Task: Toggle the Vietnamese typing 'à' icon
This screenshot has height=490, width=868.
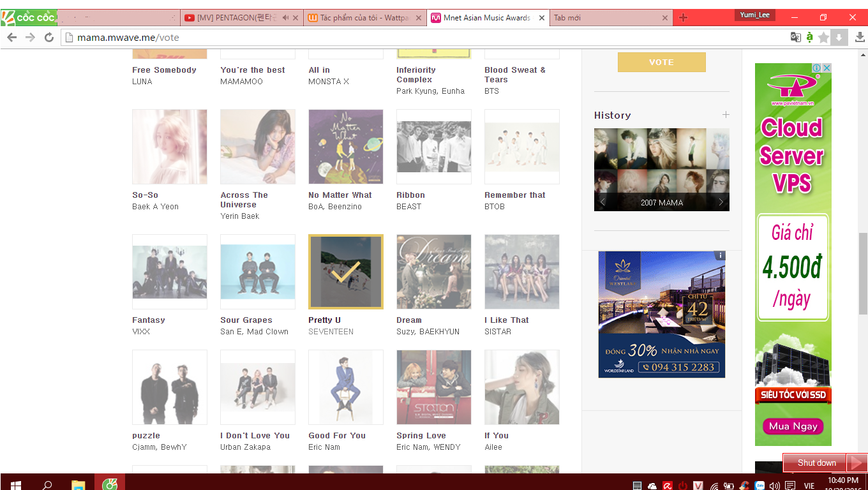Action: tap(810, 38)
